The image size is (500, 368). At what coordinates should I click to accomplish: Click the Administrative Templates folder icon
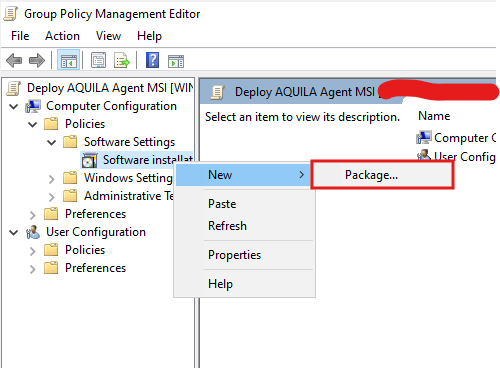pos(70,196)
